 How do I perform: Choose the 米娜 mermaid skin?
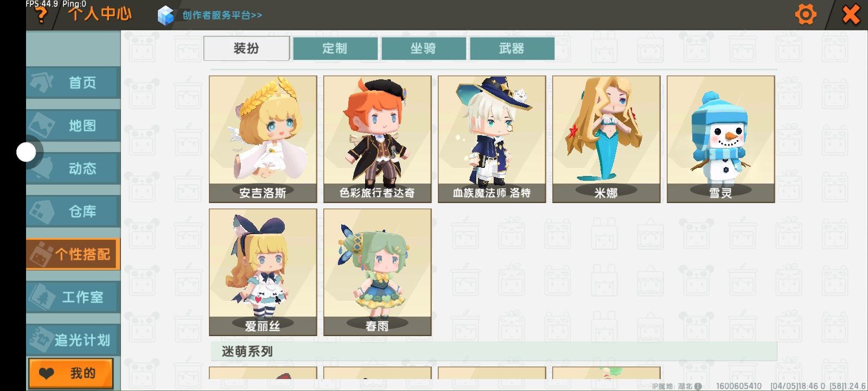606,139
